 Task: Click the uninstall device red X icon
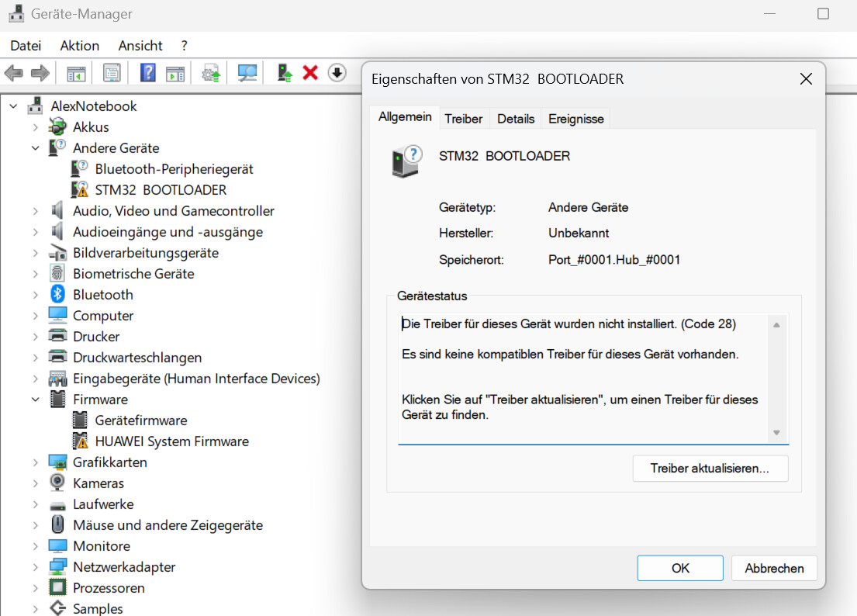point(309,72)
